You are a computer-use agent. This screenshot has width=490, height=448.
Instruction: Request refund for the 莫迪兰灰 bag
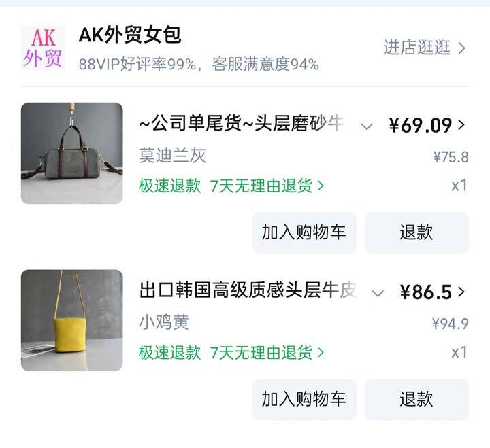[x=416, y=232]
